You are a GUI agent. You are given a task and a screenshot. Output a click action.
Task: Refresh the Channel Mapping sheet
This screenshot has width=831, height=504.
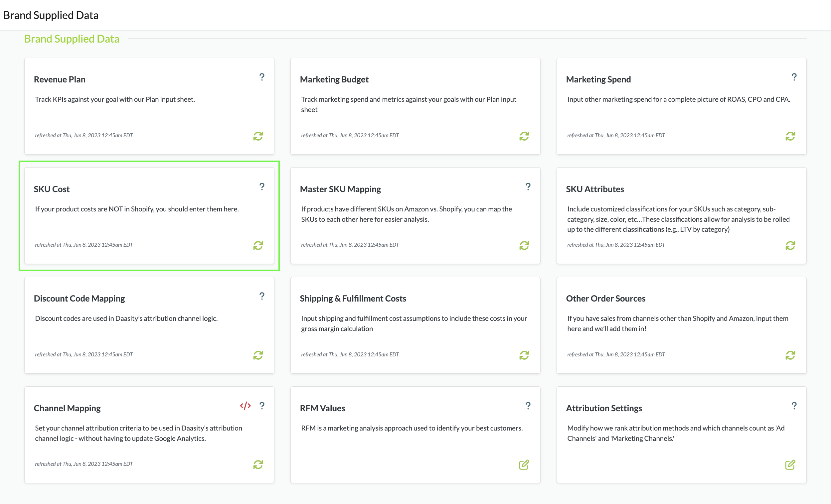click(x=258, y=464)
